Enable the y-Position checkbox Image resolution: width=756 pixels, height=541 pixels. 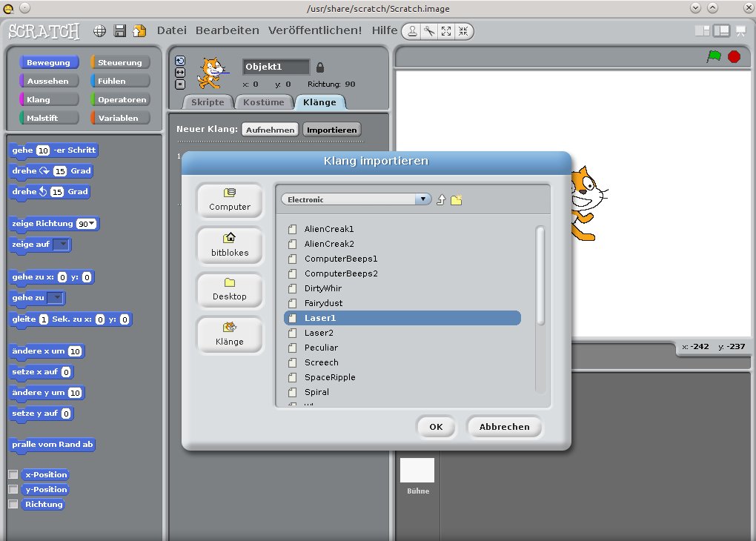13,489
